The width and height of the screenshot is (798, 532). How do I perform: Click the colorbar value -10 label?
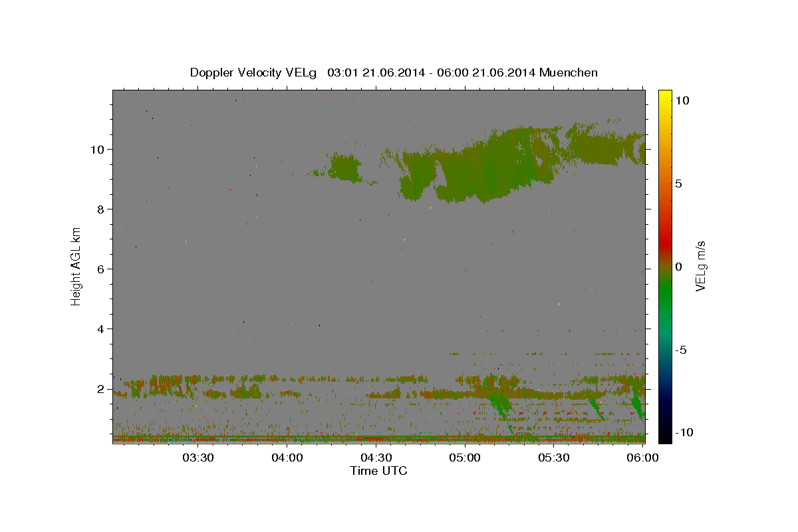684,432
